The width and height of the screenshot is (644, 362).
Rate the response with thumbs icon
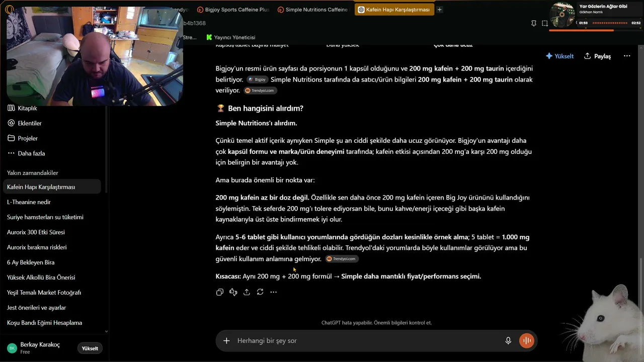(x=233, y=292)
